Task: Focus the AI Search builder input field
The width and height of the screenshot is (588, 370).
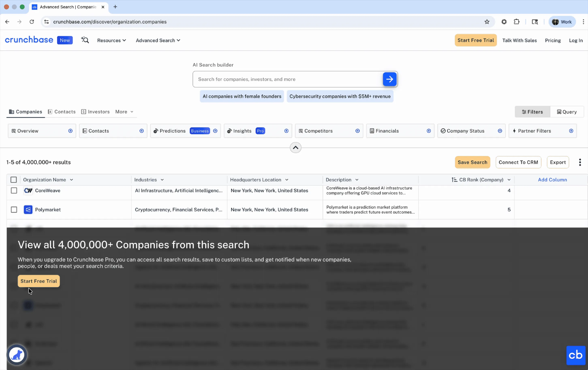Action: pos(288,79)
